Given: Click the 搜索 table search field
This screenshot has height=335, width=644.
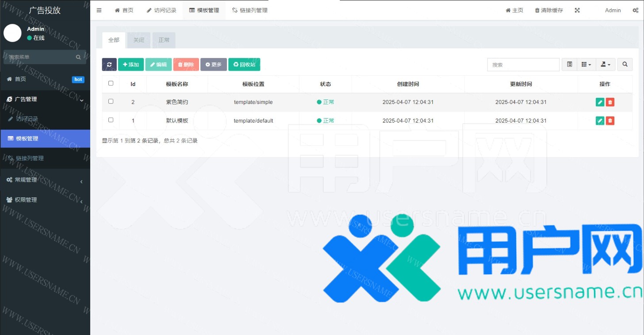Looking at the screenshot, I should pos(523,65).
